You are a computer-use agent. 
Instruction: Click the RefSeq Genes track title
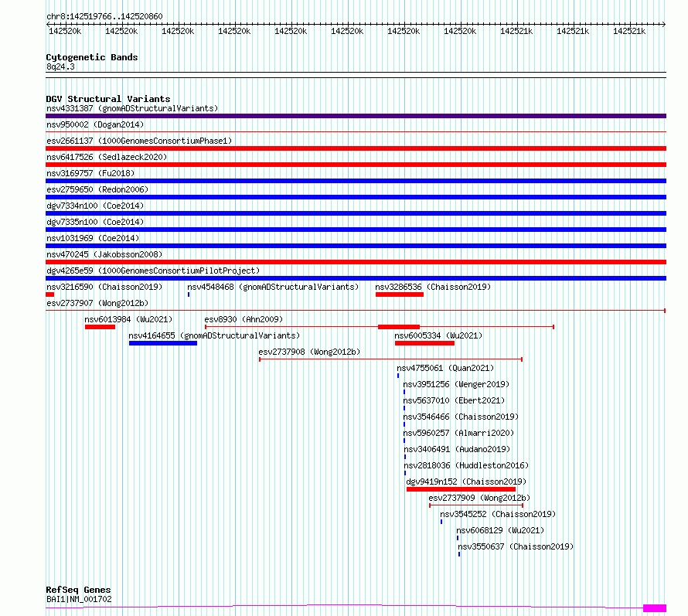tap(78, 590)
